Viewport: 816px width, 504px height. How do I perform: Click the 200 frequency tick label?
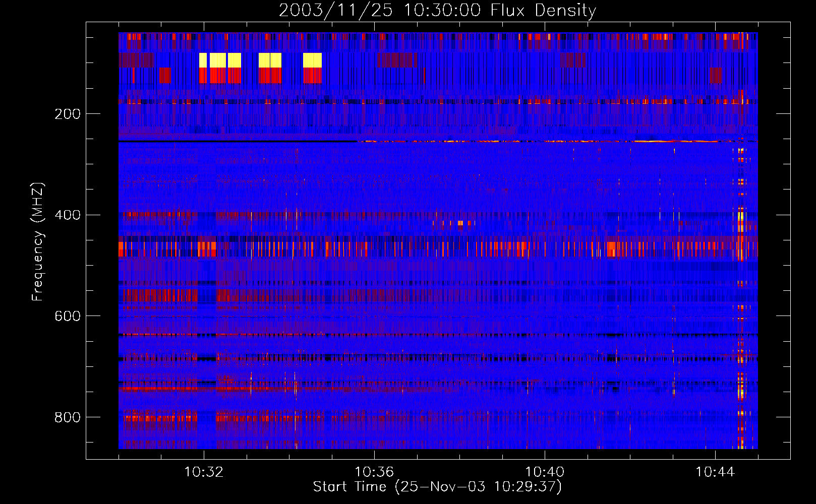click(68, 114)
